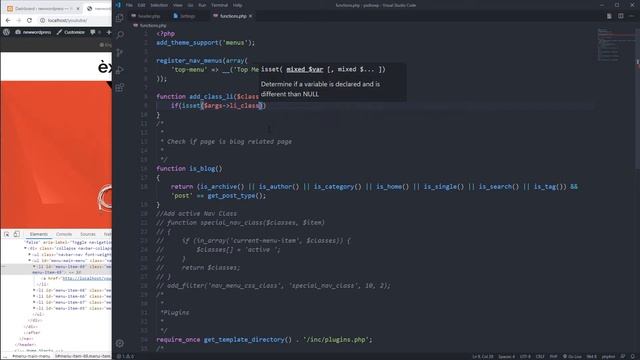Open the Elements tab in DevTools

click(39, 234)
